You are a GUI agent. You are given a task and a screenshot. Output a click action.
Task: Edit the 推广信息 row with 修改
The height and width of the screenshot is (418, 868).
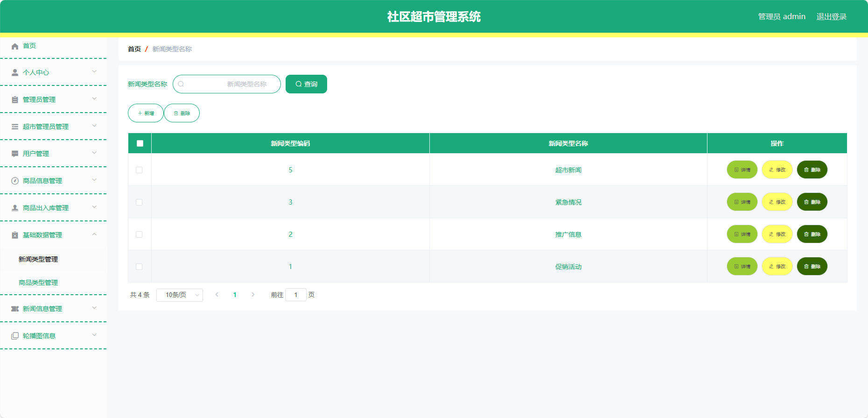[777, 234]
